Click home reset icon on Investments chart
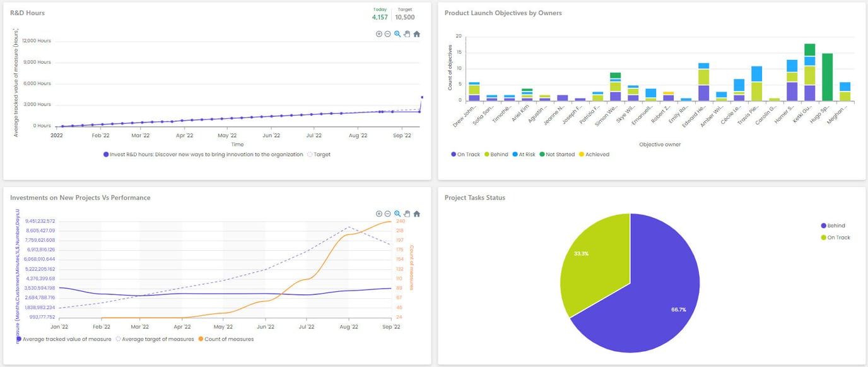The image size is (868, 367). click(416, 214)
